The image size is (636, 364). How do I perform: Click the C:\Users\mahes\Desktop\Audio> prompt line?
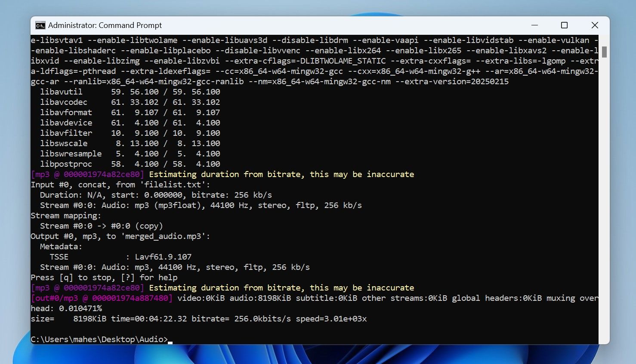coord(99,340)
